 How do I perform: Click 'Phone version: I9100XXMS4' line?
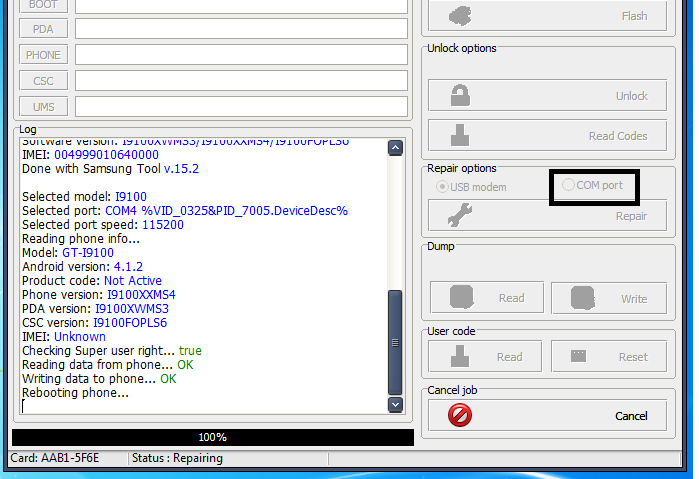pos(99,295)
